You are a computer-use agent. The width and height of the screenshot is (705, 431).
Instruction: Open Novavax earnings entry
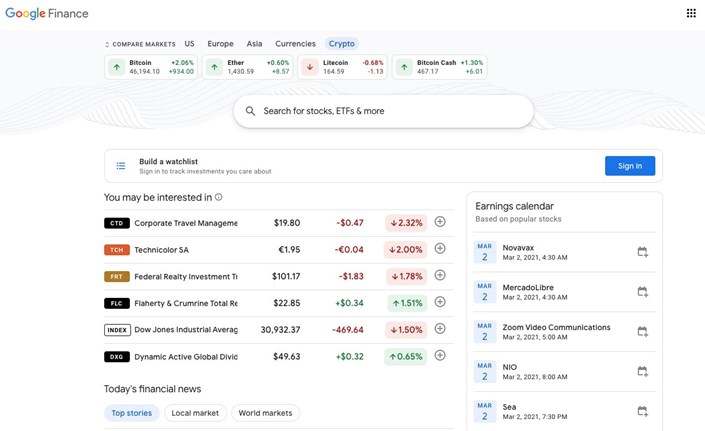point(564,252)
